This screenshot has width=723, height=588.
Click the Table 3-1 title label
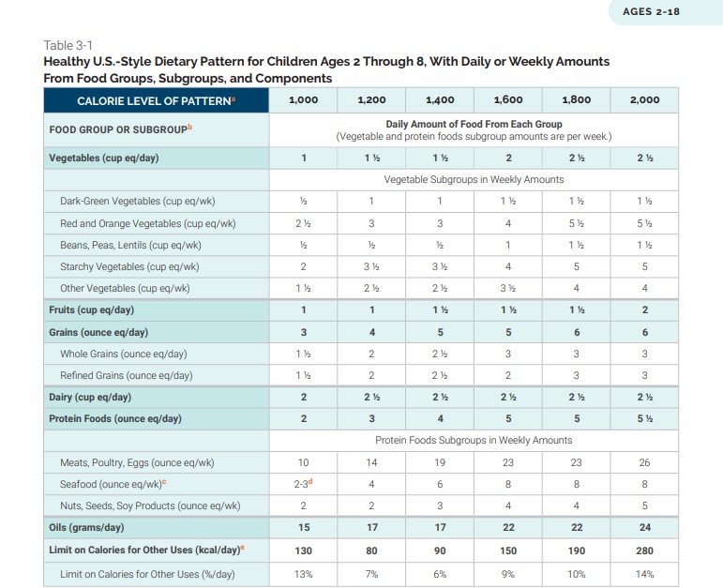pyautogui.click(x=68, y=45)
